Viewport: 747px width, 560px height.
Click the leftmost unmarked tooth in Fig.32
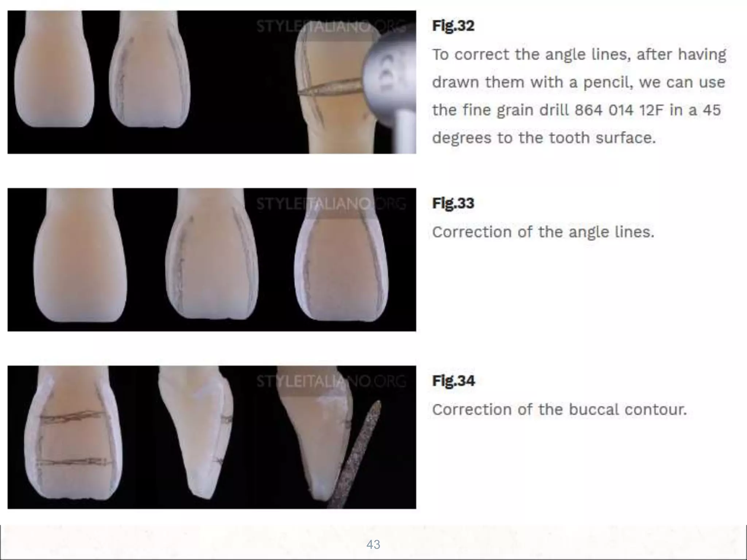54,69
